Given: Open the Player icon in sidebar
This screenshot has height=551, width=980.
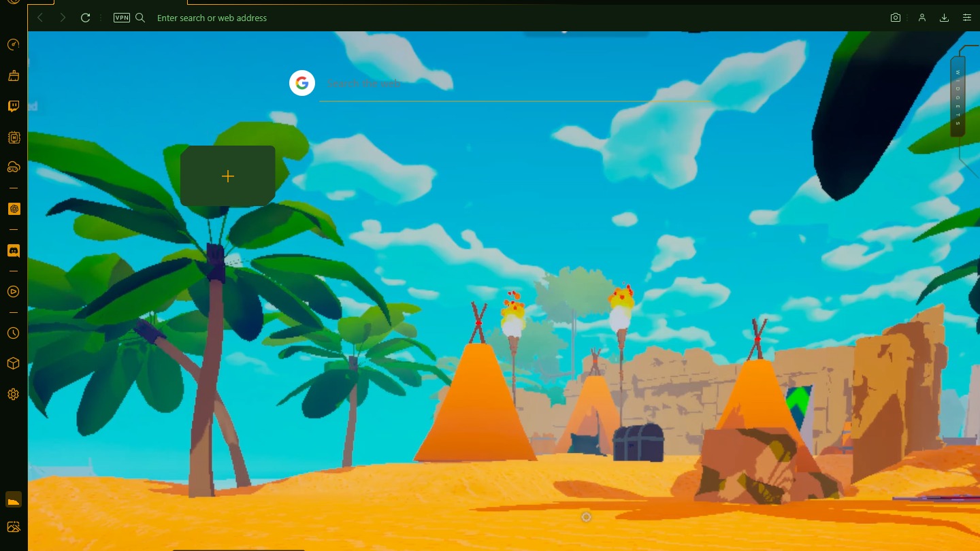Looking at the screenshot, I should (14, 291).
